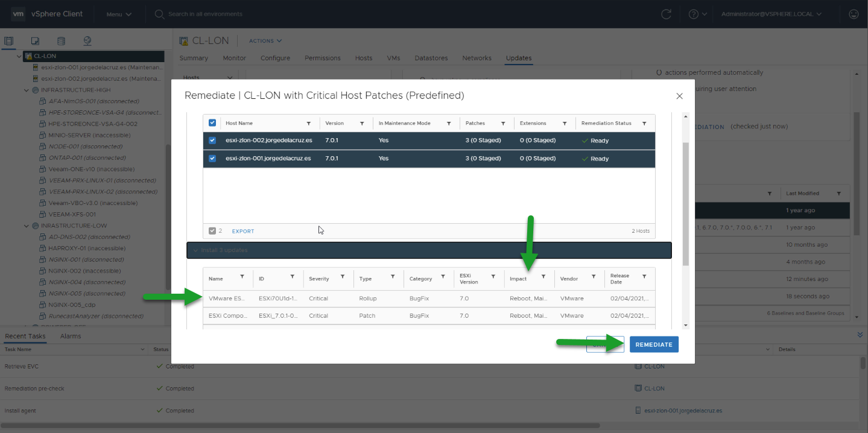The image size is (868, 433).
Task: Uncheck host esxi-zlon-002.jorgedelacruz.es
Action: pyautogui.click(x=212, y=140)
